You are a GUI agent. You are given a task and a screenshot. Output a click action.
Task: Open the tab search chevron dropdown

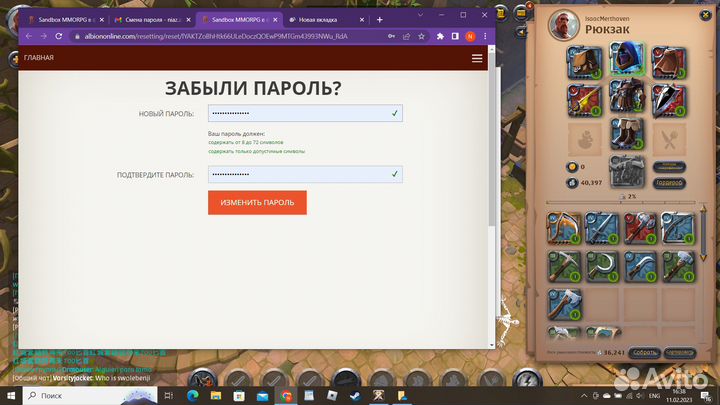click(x=420, y=15)
